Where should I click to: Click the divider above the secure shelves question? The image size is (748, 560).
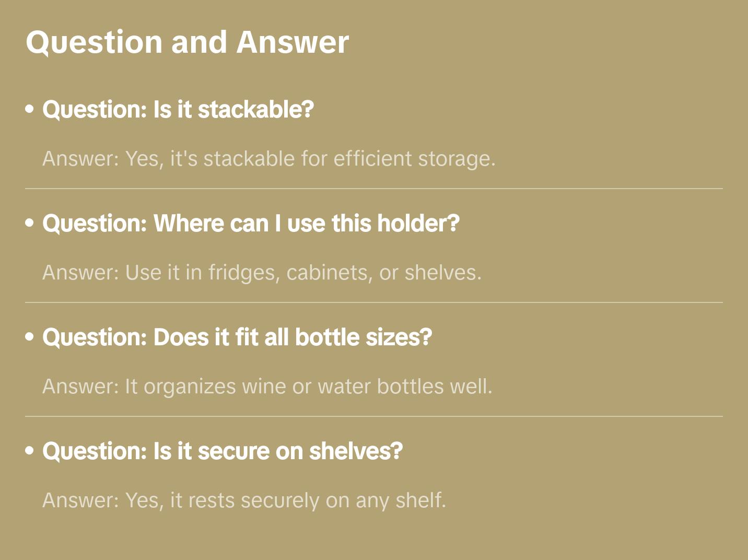coord(374,416)
